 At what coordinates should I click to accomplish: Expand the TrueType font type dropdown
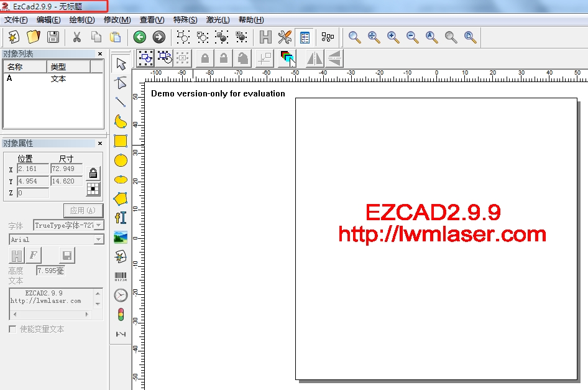[x=99, y=225]
